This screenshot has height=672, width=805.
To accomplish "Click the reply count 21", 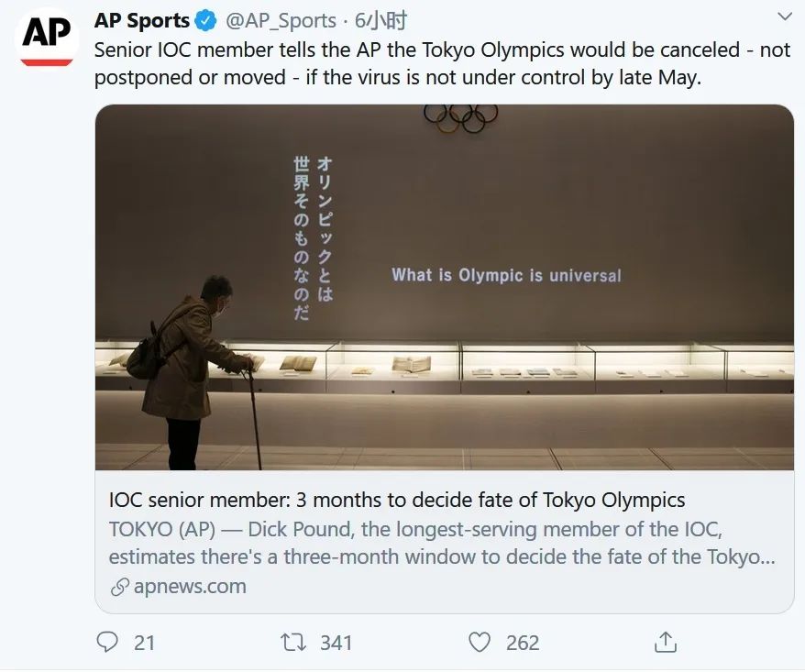I will point(145,643).
